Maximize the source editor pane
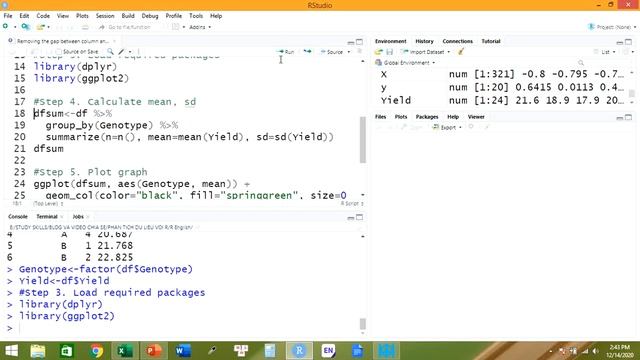The image size is (640, 360). coord(360,42)
